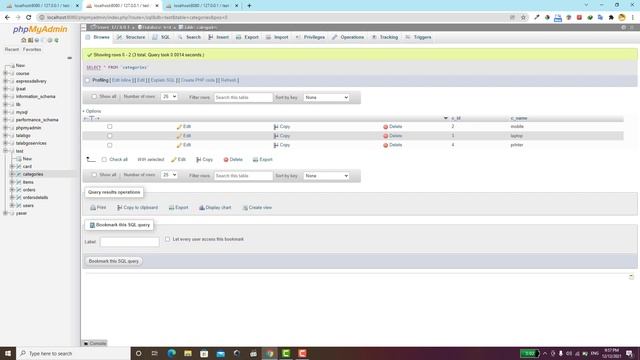This screenshot has height=360, width=640.
Task: Open bottom Number of rows dropdown
Action: 169,175
